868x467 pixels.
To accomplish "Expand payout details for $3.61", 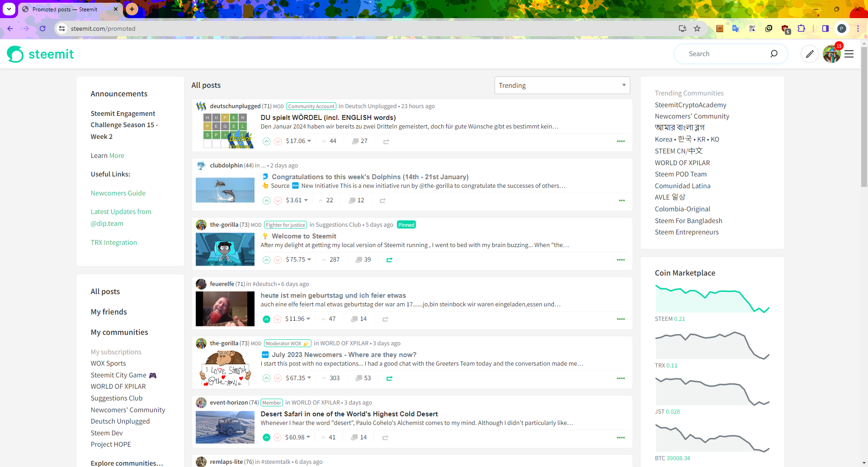I will coord(297,200).
